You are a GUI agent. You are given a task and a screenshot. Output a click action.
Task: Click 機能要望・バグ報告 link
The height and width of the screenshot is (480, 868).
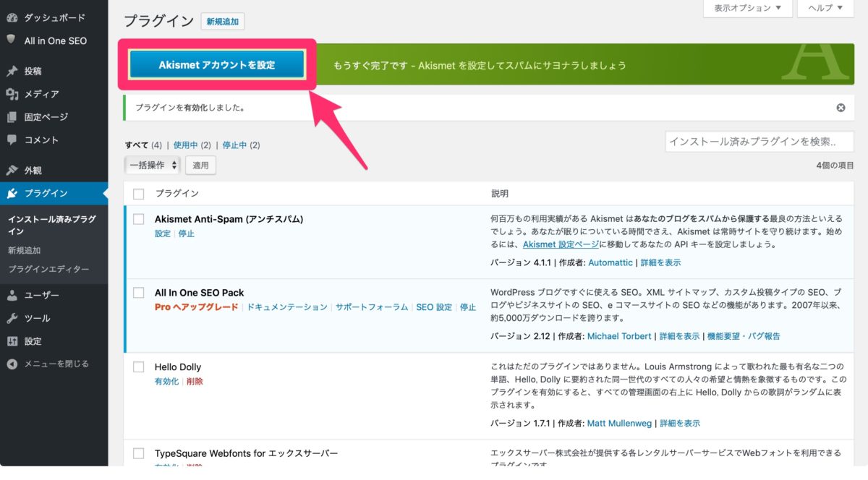[744, 336]
